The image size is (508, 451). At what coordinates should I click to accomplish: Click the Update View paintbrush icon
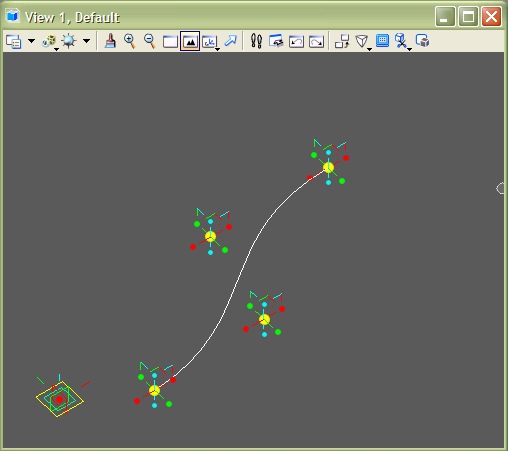pos(110,41)
